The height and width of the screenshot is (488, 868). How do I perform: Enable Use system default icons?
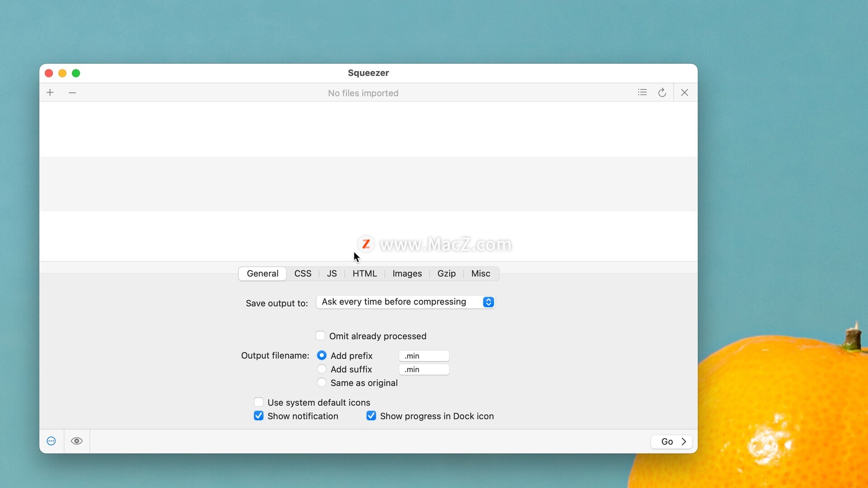coord(259,402)
